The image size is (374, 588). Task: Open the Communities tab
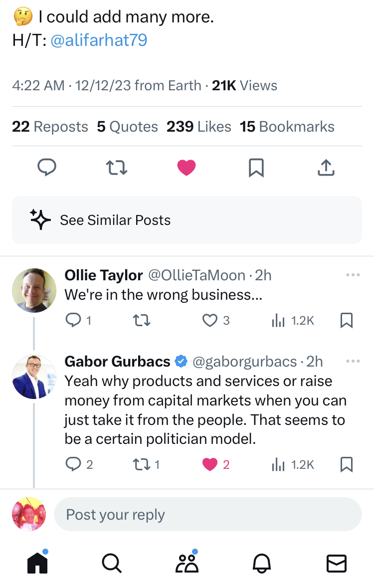point(187,563)
